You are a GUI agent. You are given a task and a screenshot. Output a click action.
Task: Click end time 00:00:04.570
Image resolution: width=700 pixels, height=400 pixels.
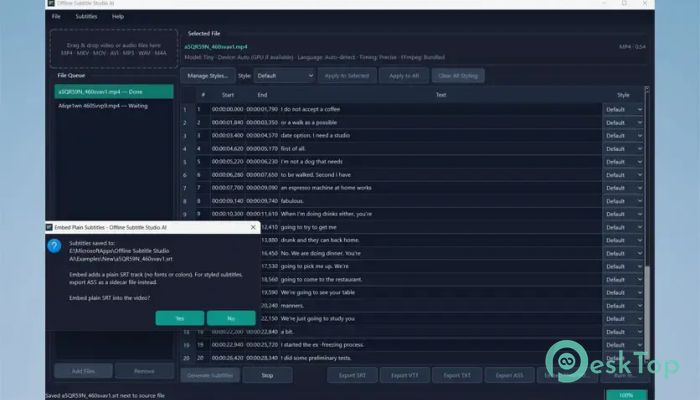(x=262, y=136)
